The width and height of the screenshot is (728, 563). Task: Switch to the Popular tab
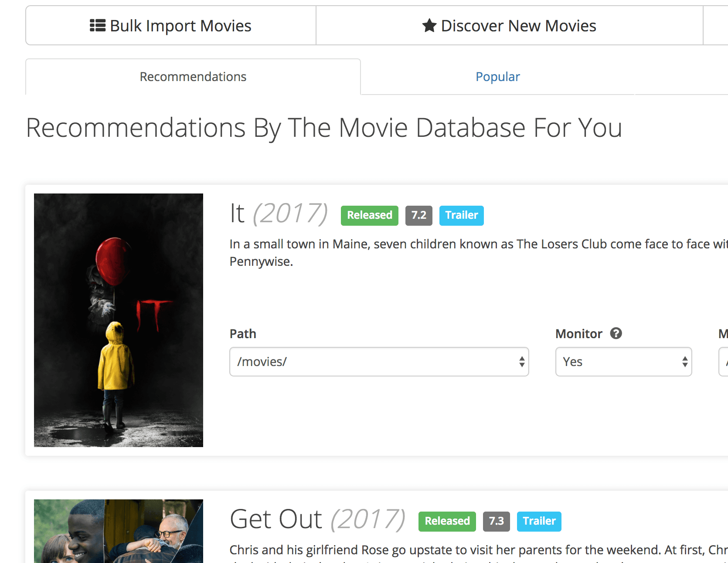click(x=497, y=76)
